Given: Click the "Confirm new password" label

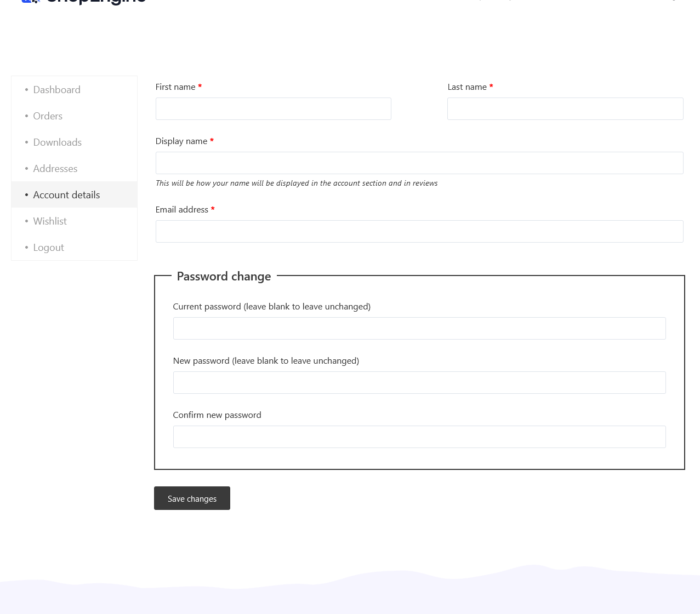Looking at the screenshot, I should click(217, 415).
